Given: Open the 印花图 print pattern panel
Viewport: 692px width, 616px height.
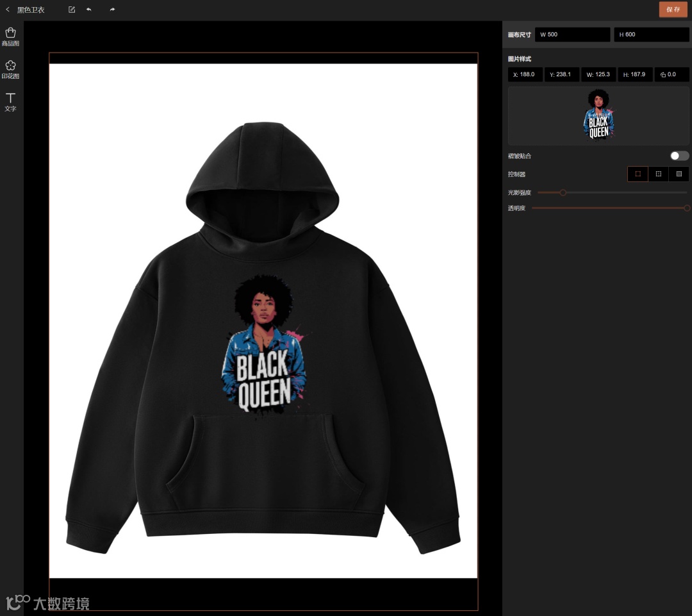Looking at the screenshot, I should (x=11, y=70).
